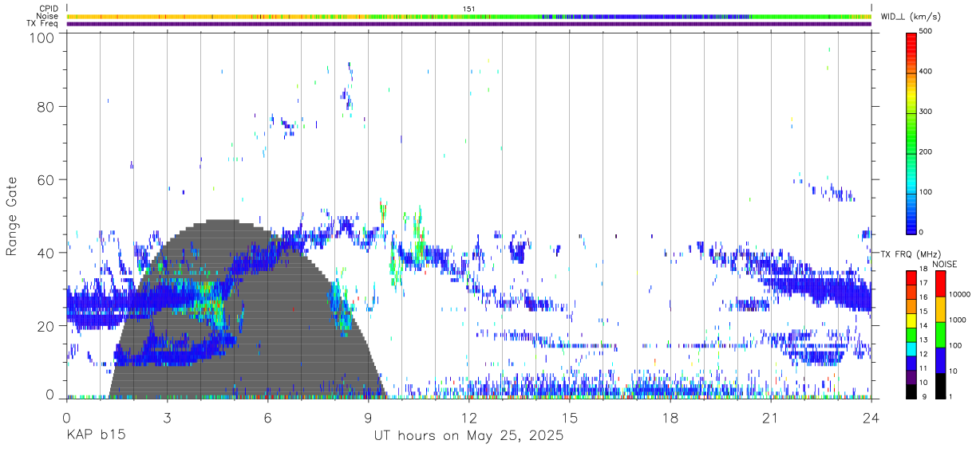Click range gate label 20

tap(45, 325)
